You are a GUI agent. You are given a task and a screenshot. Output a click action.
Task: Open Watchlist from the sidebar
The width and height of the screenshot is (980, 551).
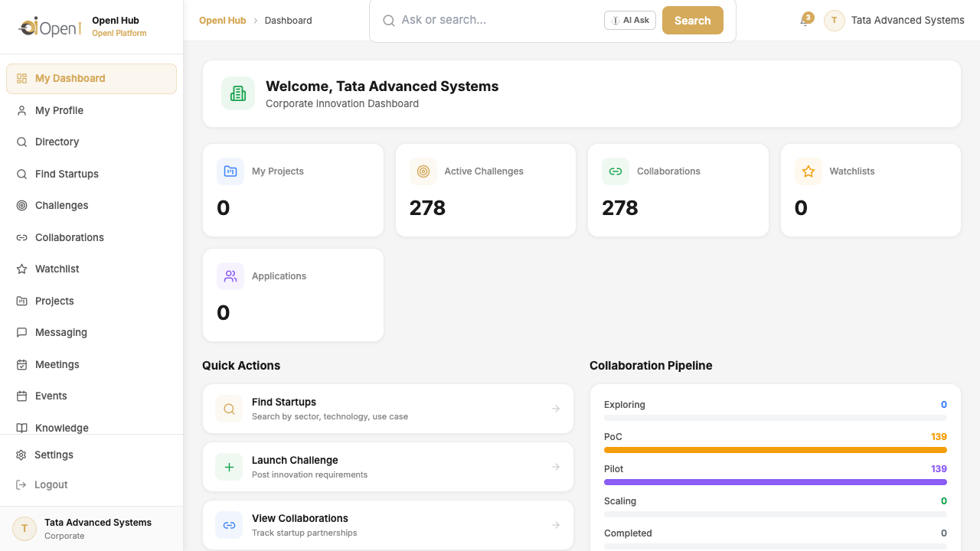tap(92, 269)
